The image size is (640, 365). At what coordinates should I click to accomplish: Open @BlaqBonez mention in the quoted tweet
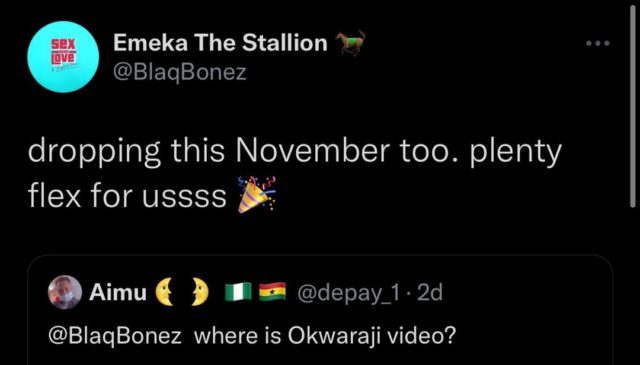click(115, 336)
